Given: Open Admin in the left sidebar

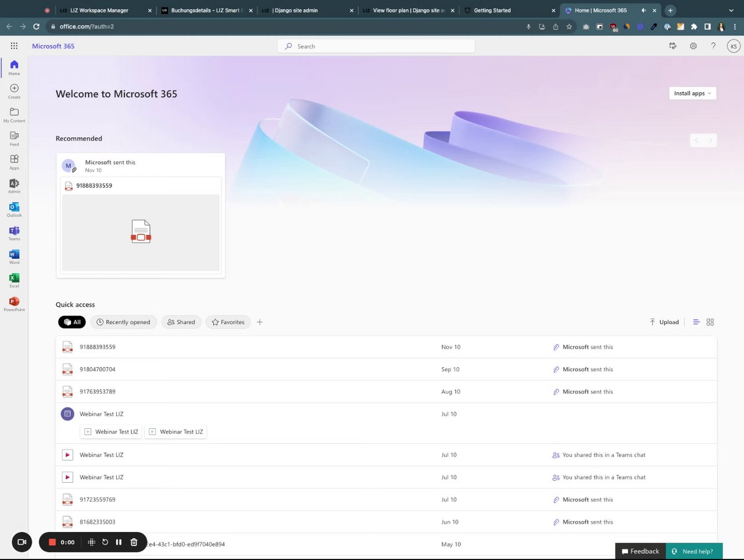Looking at the screenshot, I should pyautogui.click(x=14, y=186).
